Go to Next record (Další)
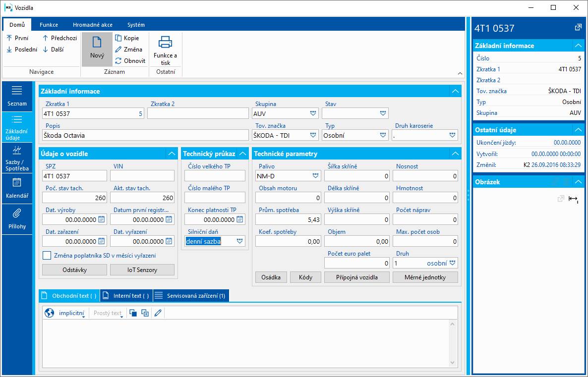The image size is (588, 377). (x=53, y=49)
